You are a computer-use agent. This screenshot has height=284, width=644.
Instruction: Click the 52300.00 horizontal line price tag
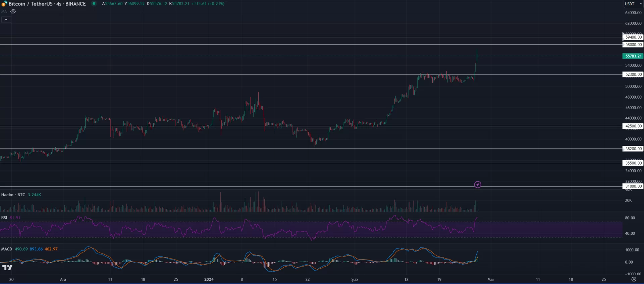(x=633, y=74)
